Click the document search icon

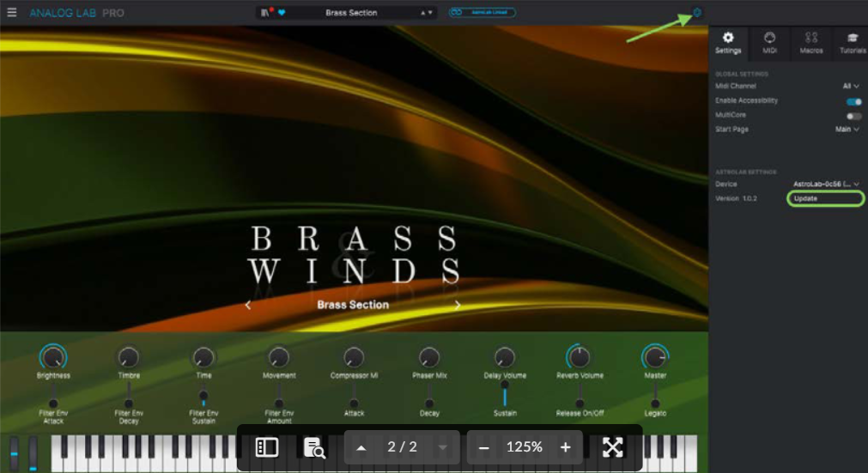click(x=314, y=447)
